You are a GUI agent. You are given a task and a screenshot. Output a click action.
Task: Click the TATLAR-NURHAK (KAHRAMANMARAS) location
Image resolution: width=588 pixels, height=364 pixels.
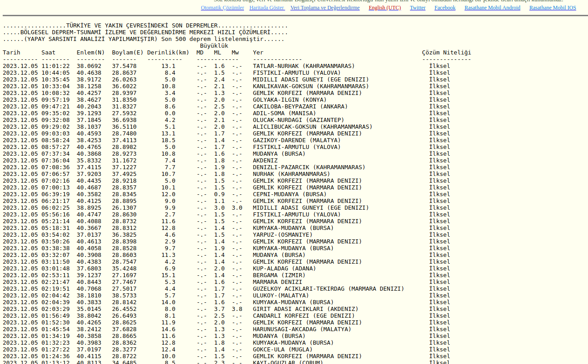(x=303, y=66)
